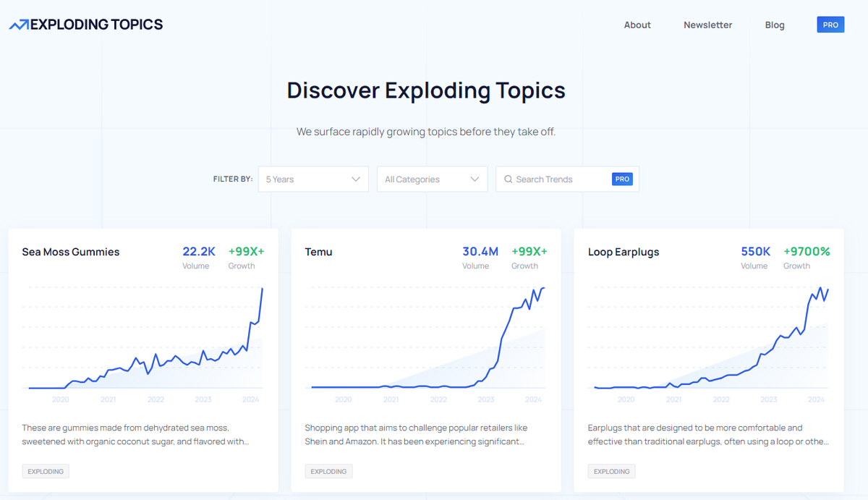Expand the chevron on the All Categories selector
Screen dimensions: 868x500
coord(476,179)
